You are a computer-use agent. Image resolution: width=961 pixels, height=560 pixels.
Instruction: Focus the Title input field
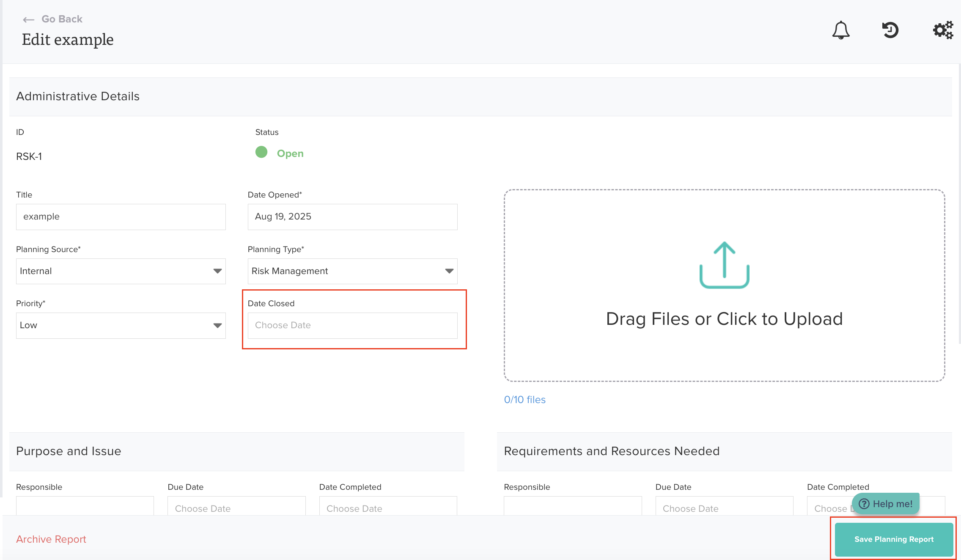click(x=121, y=217)
